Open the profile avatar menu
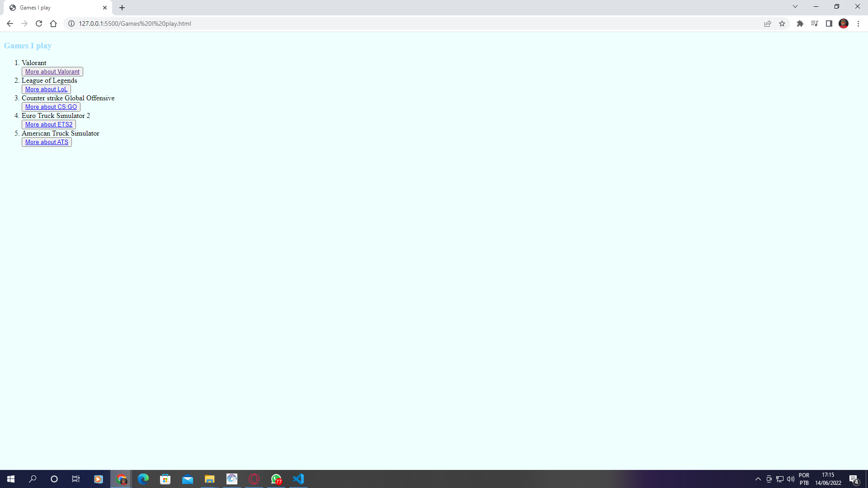This screenshot has width=868, height=488. (x=843, y=23)
